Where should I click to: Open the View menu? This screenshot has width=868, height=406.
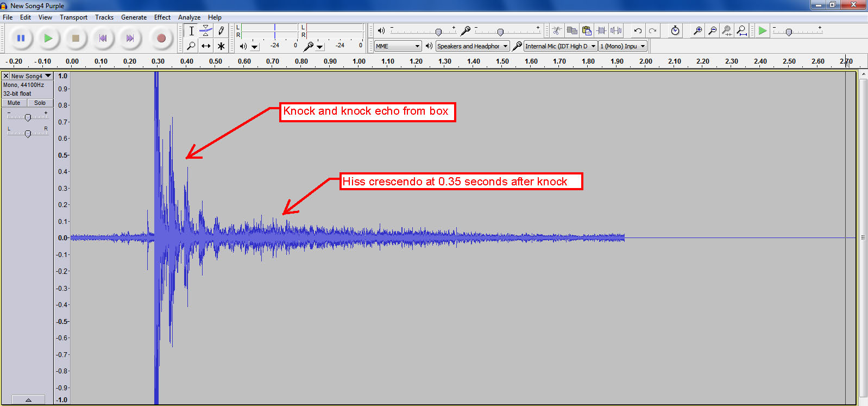(45, 17)
